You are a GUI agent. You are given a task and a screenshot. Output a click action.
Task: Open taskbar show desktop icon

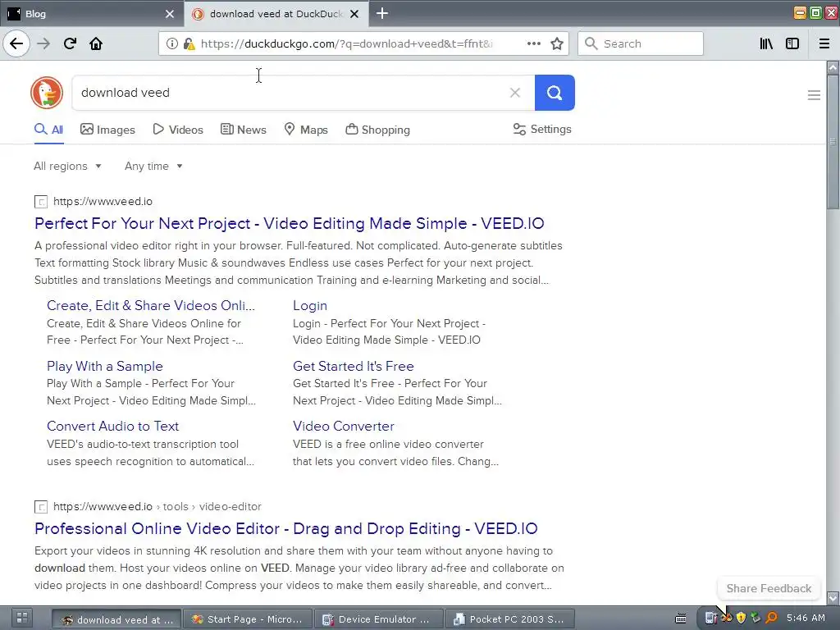[x=21, y=619]
